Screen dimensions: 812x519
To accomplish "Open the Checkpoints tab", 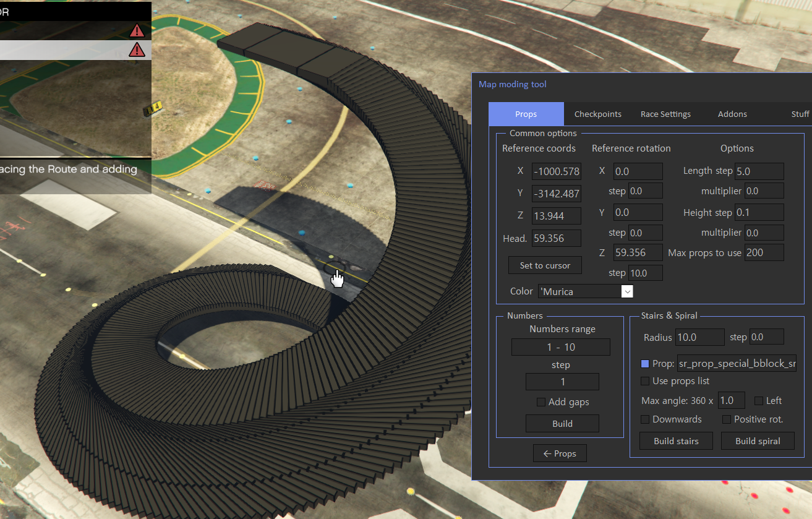I will coord(598,114).
